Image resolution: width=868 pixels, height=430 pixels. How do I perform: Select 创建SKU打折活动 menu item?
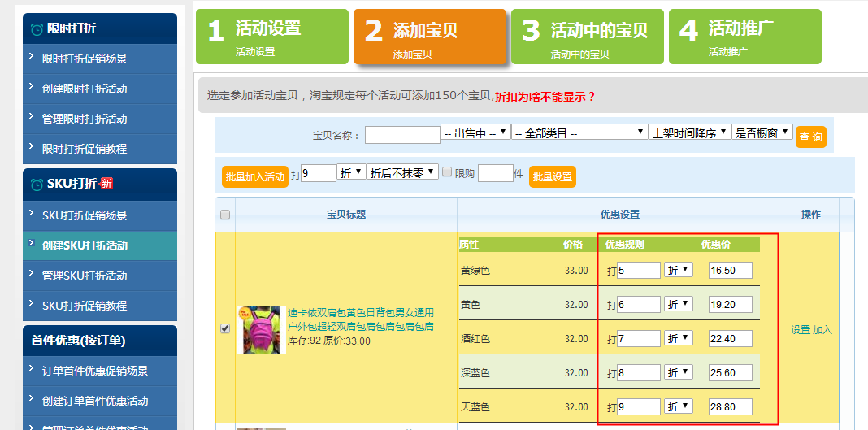click(x=100, y=245)
